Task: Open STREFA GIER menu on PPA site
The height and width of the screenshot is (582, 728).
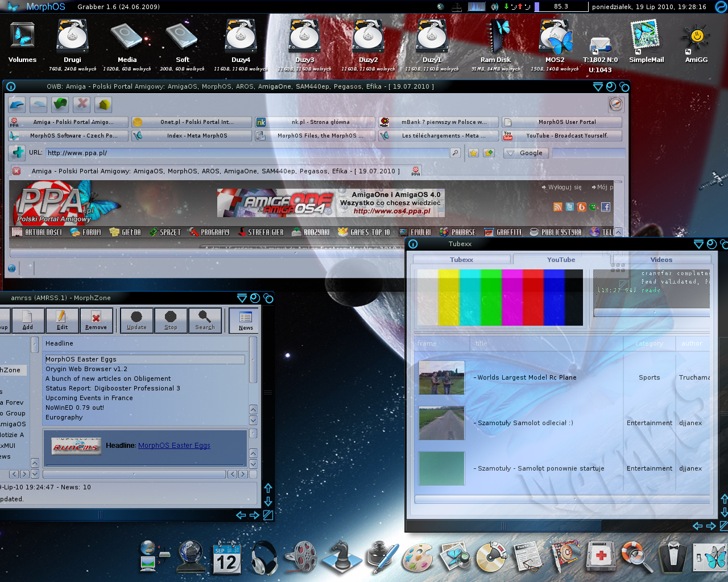Action: point(261,232)
